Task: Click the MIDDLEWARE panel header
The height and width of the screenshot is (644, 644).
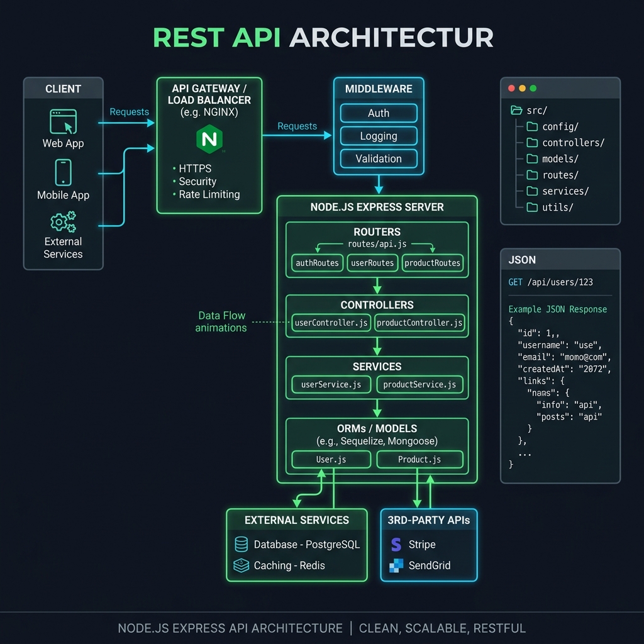Action: pos(379,89)
